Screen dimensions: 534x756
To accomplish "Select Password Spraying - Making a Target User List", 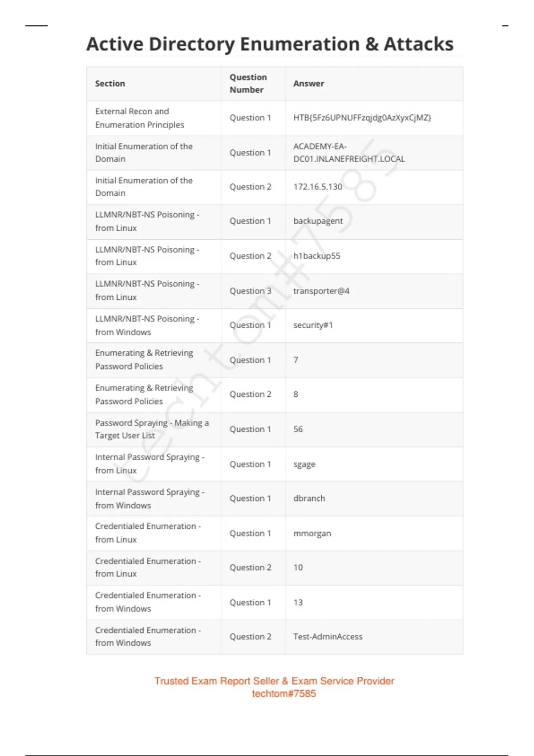I will click(152, 429).
